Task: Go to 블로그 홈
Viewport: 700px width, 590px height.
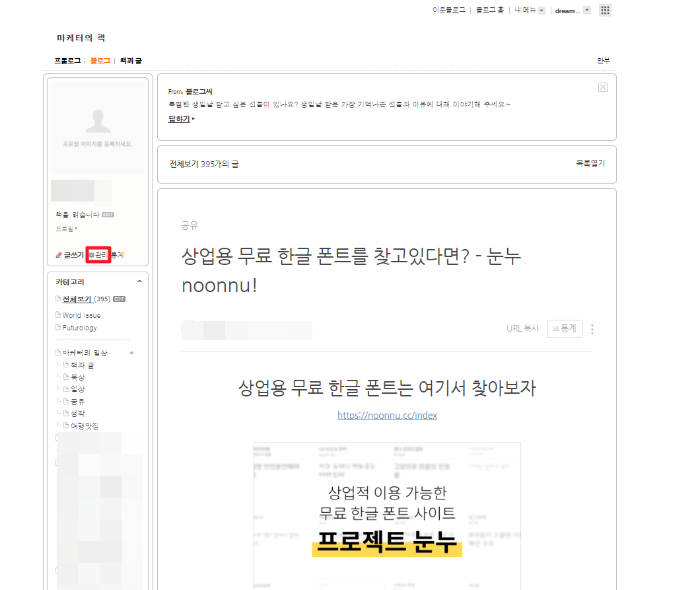Action: coord(490,11)
